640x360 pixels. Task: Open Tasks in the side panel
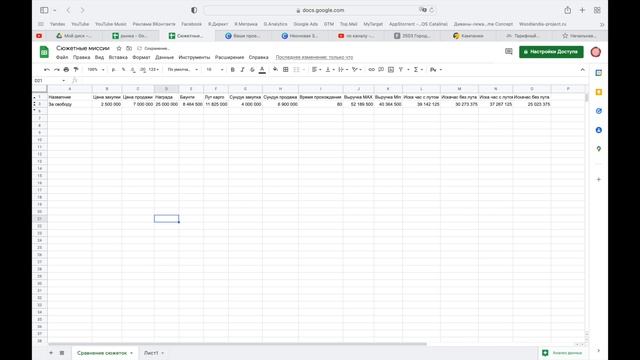[x=599, y=111]
